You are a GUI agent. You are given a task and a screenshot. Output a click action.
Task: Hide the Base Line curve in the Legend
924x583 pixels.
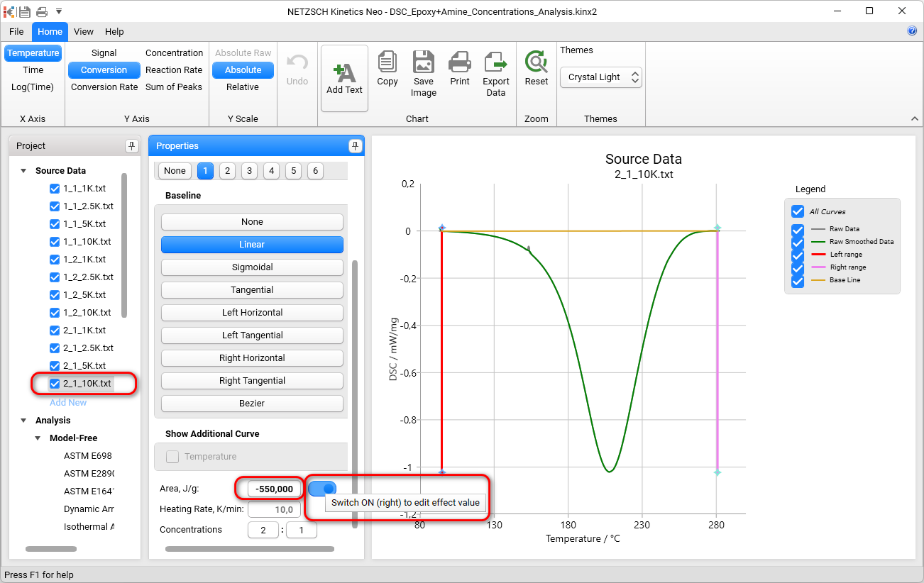click(x=798, y=281)
